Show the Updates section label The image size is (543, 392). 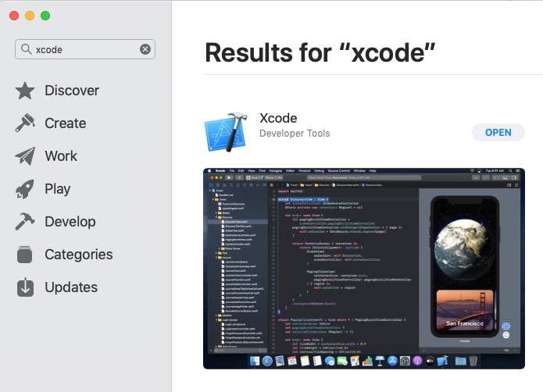pyautogui.click(x=71, y=287)
